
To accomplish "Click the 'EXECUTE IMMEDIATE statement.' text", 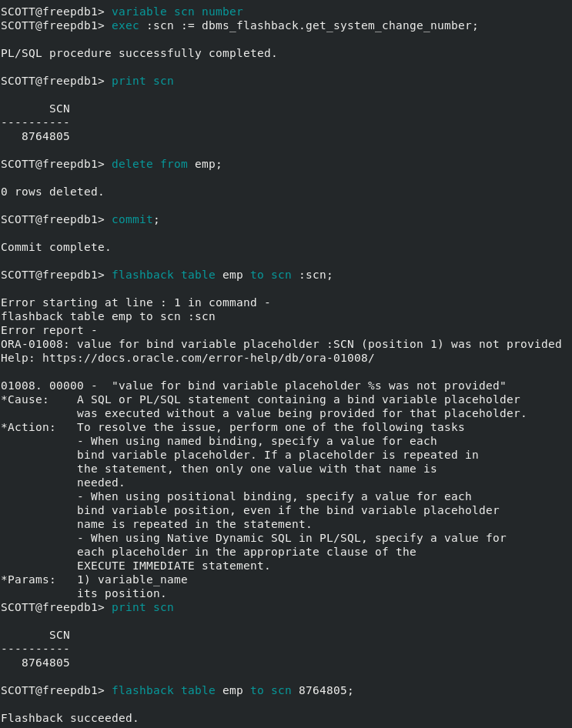I will coord(173,566).
